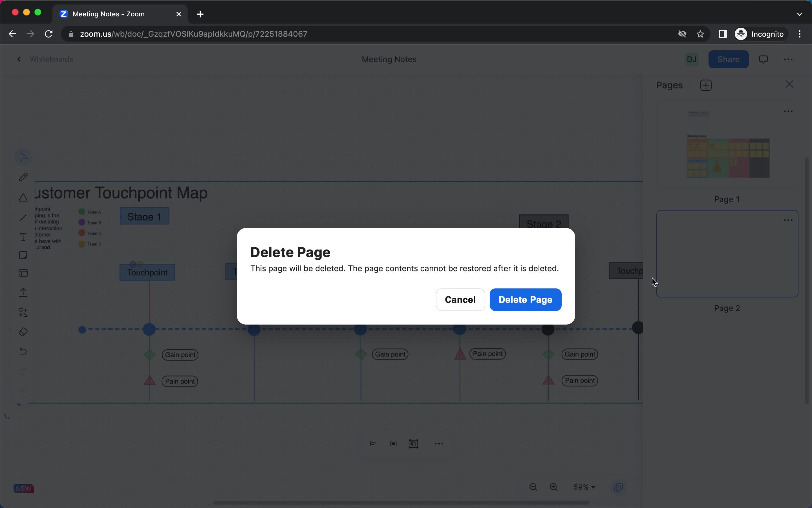The height and width of the screenshot is (508, 812).
Task: Select the pointer/select tool
Action: 23,157
